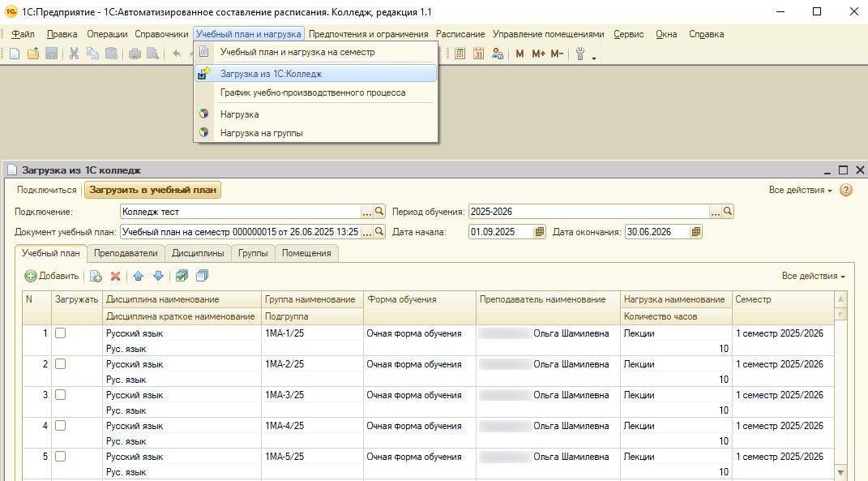Delete the row with red X icon
Image resolution: width=868 pixels, height=481 pixels.
click(x=115, y=276)
